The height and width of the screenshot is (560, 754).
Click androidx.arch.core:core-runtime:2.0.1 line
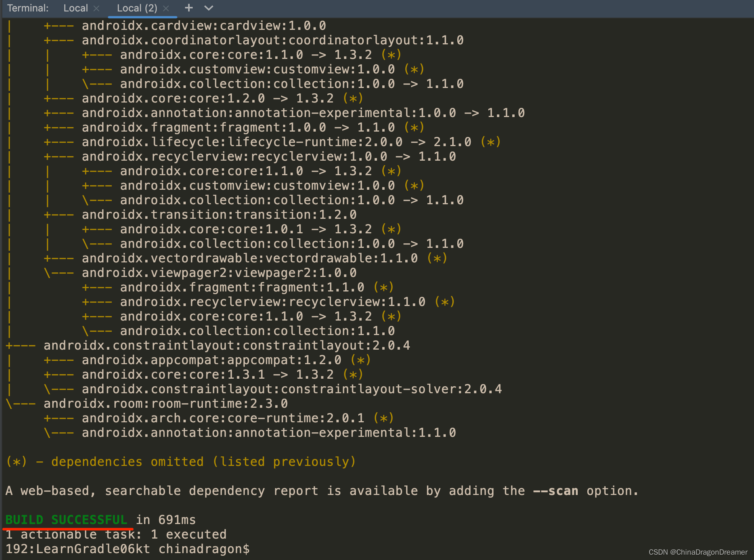coord(237,418)
